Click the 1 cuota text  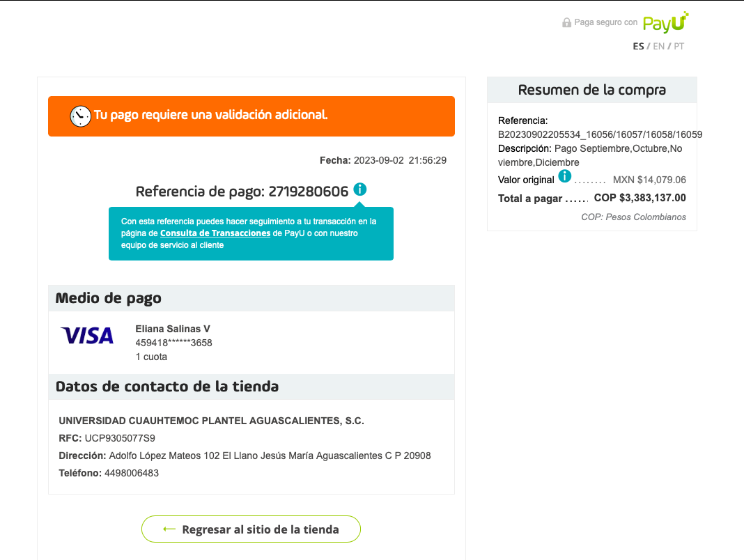[x=151, y=357]
